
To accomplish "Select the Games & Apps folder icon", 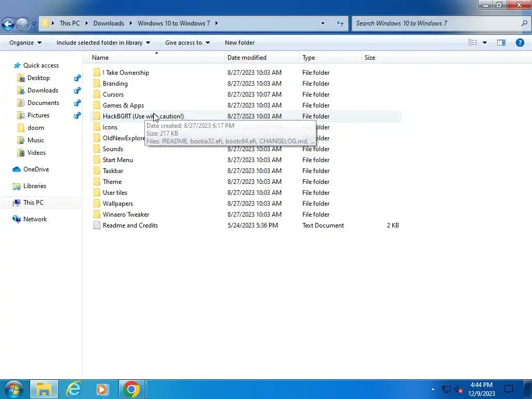I will [97, 105].
